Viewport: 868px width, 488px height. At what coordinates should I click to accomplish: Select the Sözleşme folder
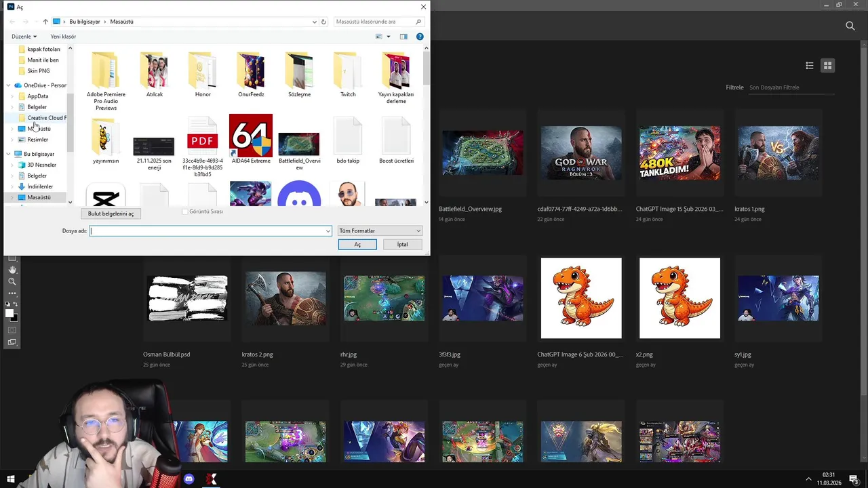[x=299, y=75]
